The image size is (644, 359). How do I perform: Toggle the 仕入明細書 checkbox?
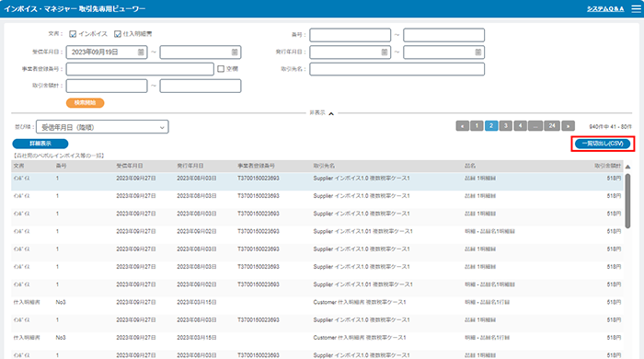(x=118, y=34)
